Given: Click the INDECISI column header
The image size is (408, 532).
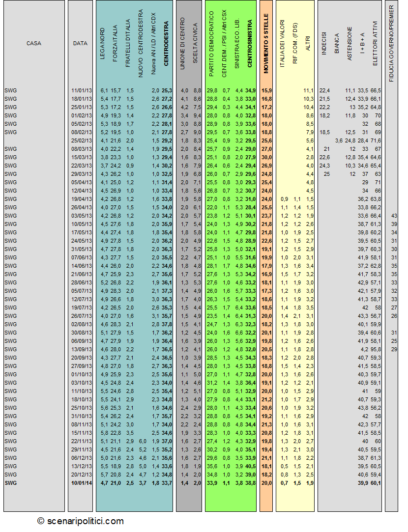Looking at the screenshot, I should (324, 44).
